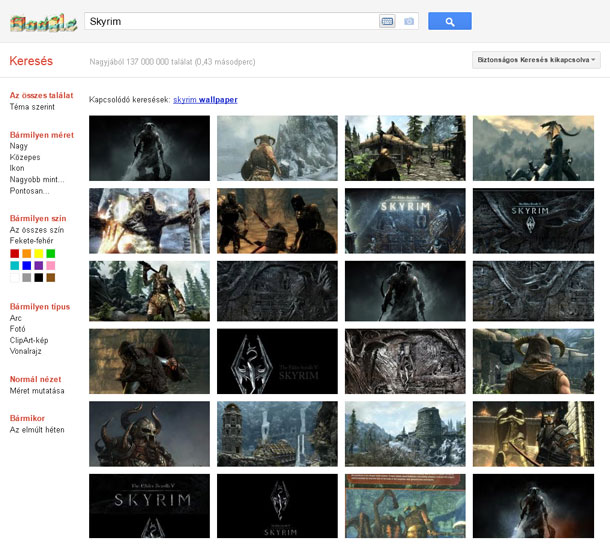This screenshot has width=610, height=545.
Task: Choose the Ikon size filter
Action: (x=17, y=168)
